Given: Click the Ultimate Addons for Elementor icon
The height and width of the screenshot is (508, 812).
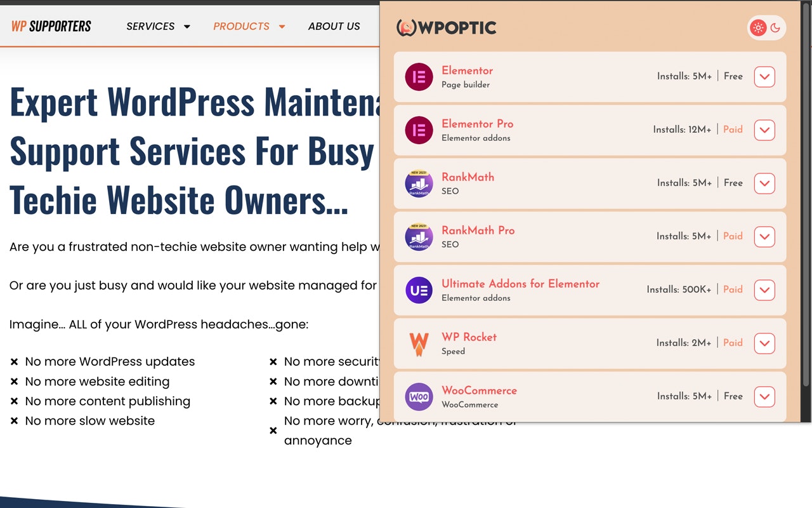Looking at the screenshot, I should click(419, 290).
